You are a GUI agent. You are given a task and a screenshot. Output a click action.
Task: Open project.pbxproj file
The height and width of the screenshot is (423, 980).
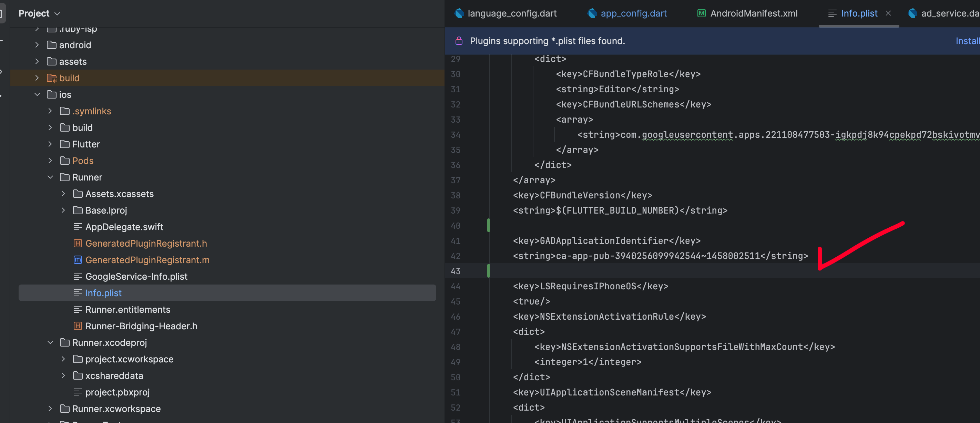tap(117, 392)
